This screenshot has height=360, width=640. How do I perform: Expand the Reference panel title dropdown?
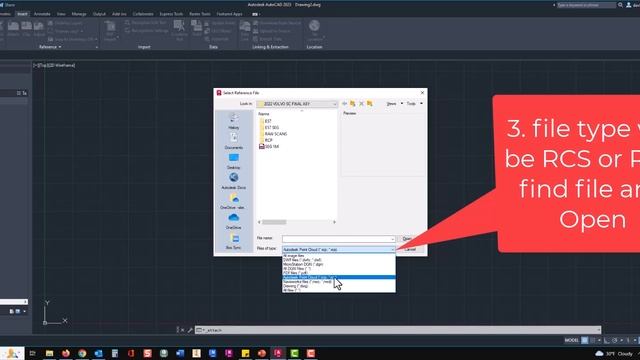[x=50, y=47]
